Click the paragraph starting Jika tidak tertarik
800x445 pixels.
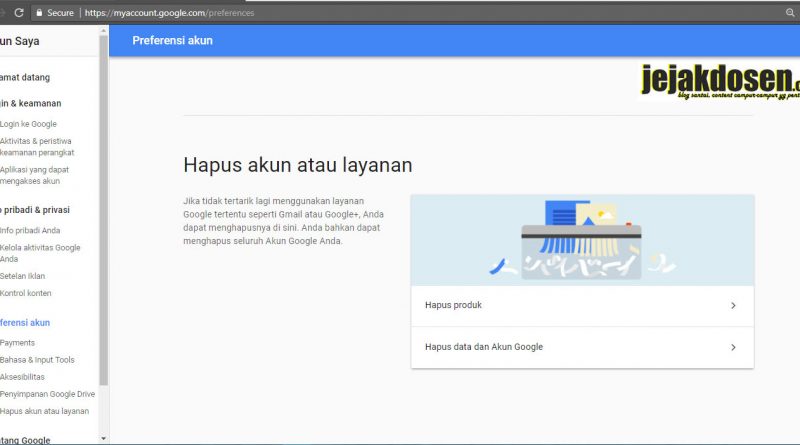[284, 221]
